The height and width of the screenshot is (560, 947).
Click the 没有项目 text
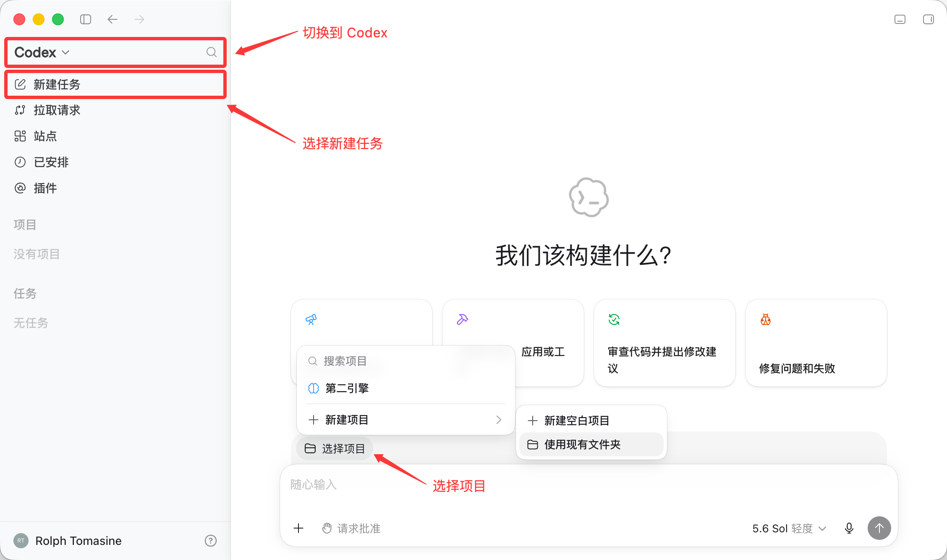click(37, 254)
